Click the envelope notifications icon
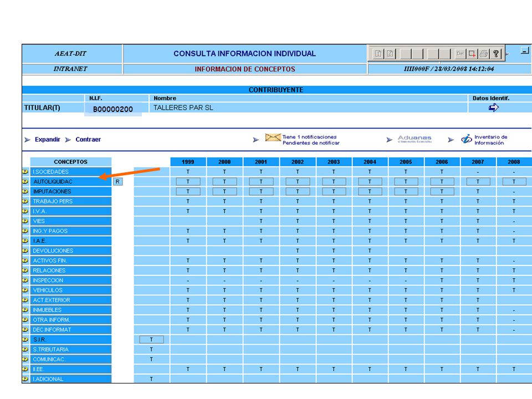The image size is (532, 399). 273,138
